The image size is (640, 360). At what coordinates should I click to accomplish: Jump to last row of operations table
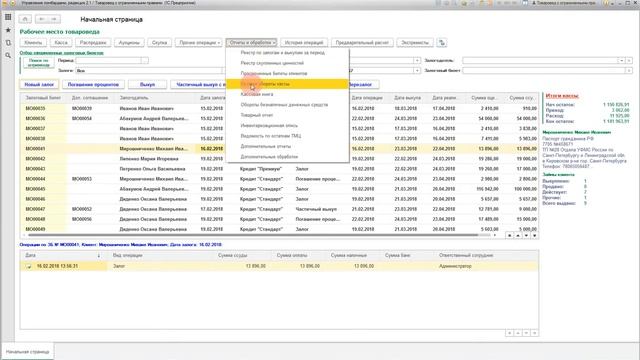coord(534,333)
